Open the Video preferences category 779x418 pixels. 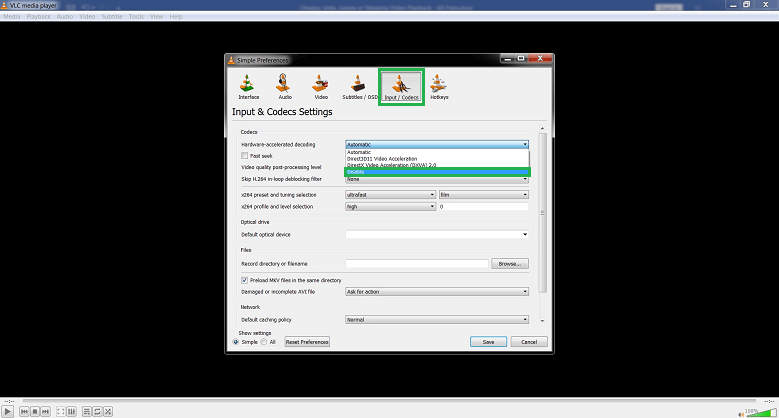[321, 86]
